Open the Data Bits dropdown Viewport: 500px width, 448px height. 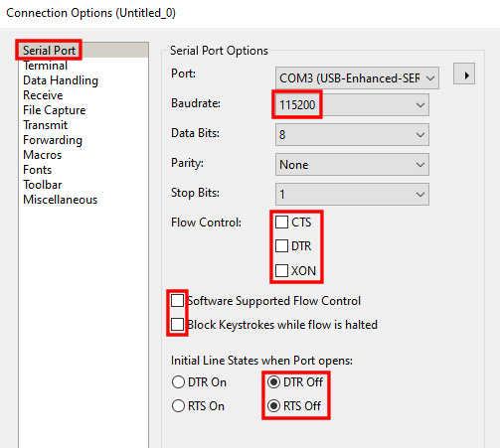[352, 135]
